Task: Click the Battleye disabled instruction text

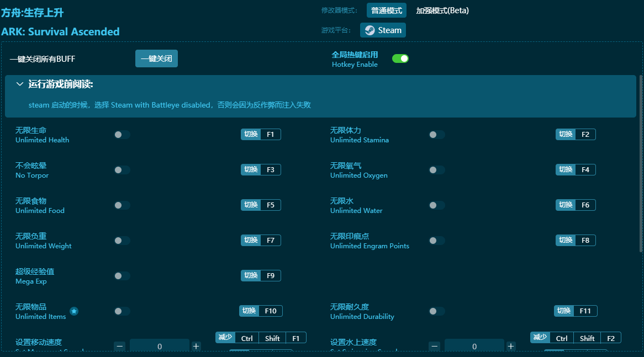Action: pos(170,105)
